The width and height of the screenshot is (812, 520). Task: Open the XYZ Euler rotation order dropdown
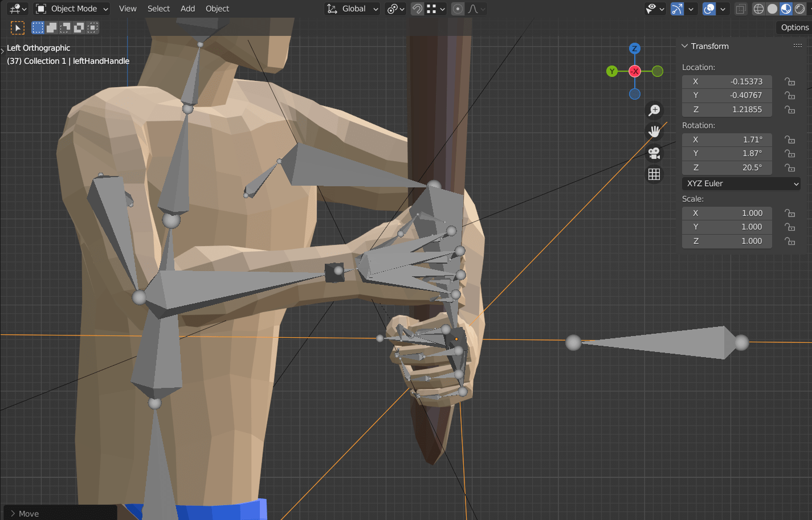click(x=741, y=183)
